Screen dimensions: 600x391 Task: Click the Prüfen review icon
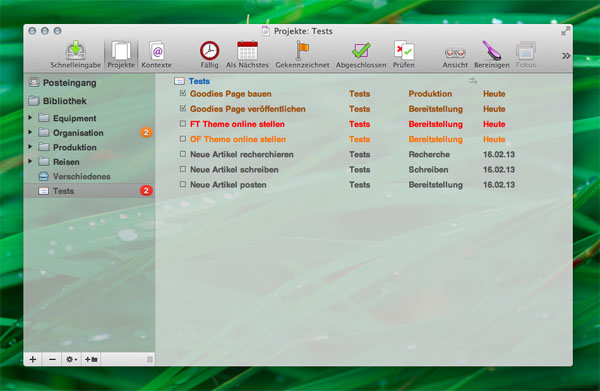point(404,51)
